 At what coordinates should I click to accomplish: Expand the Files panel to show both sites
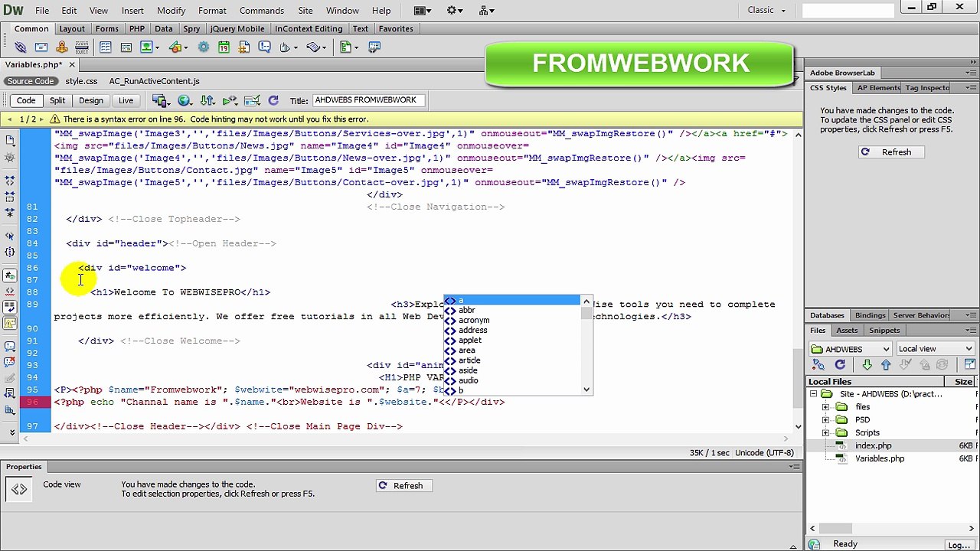[x=970, y=366]
